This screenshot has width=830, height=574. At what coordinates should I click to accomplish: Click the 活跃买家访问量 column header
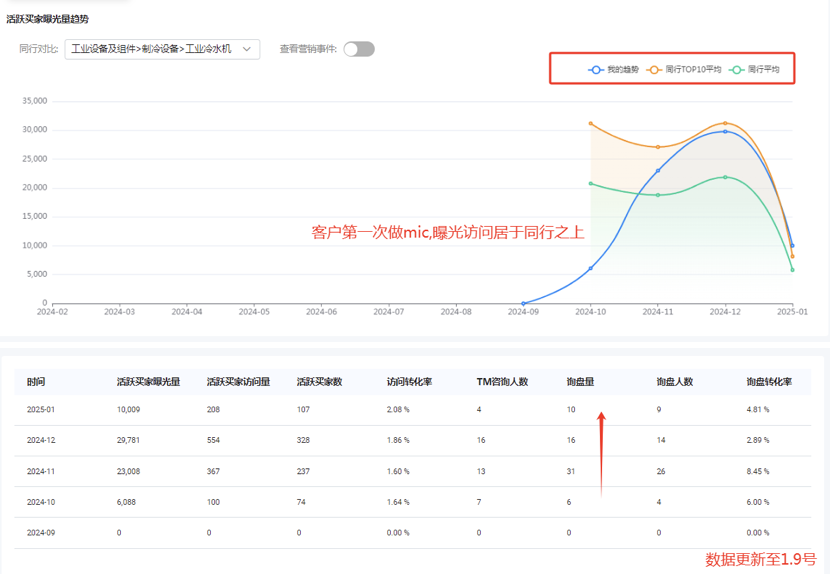click(x=239, y=382)
